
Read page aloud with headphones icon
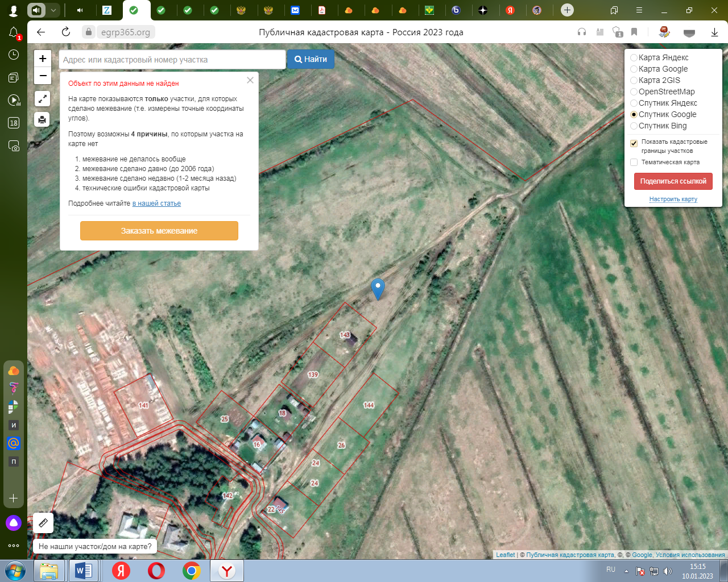[x=582, y=32]
